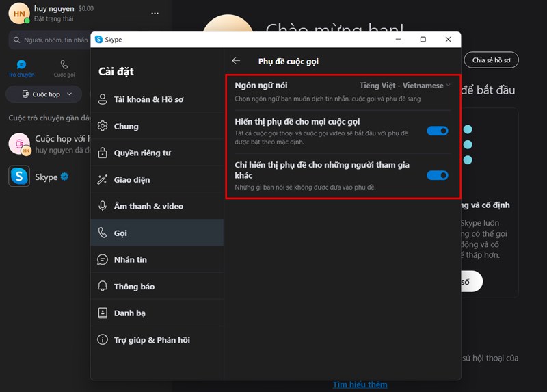Click Đặt trạng thái status text

[x=53, y=19]
